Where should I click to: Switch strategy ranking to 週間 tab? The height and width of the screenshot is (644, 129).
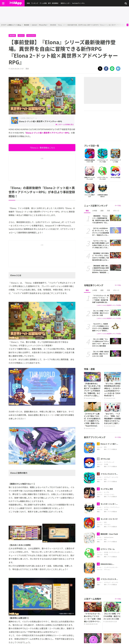coord(102,290)
